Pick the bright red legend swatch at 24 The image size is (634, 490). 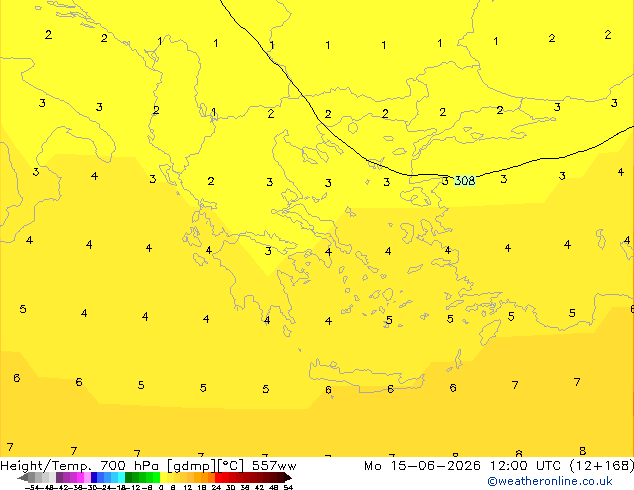coord(218,477)
